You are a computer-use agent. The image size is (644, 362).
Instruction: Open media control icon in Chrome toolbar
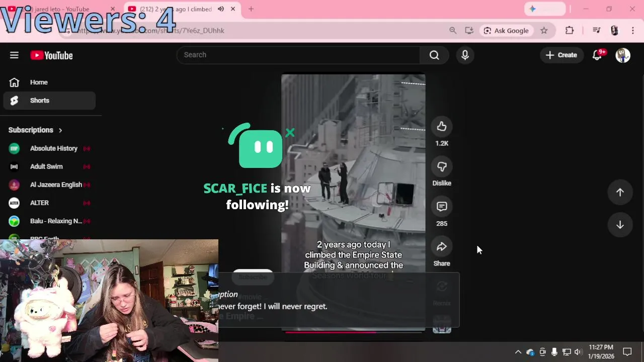[597, 31]
